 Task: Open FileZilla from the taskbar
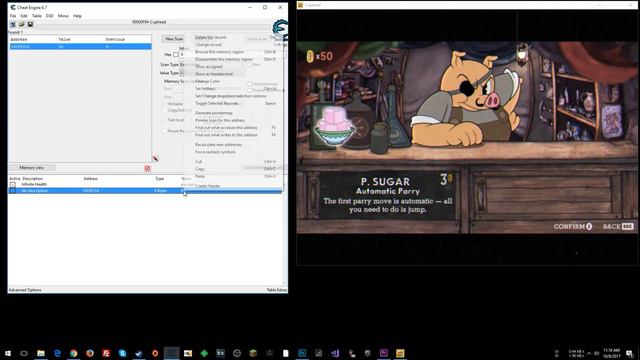pyautogui.click(x=106, y=353)
